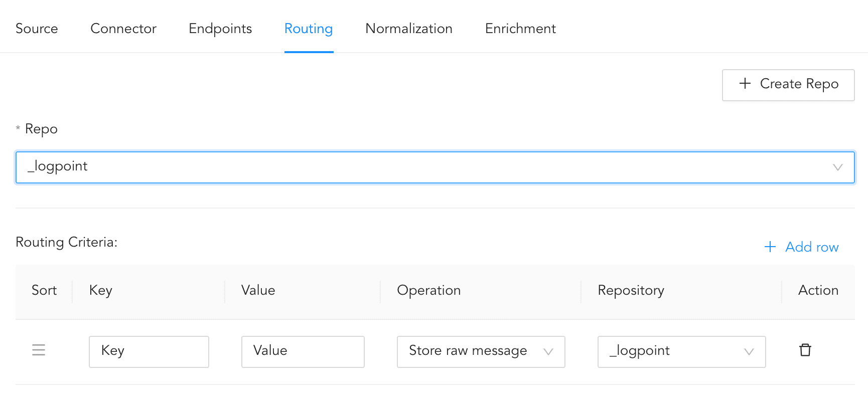Click the chevron in Store raw message box

[548, 352]
